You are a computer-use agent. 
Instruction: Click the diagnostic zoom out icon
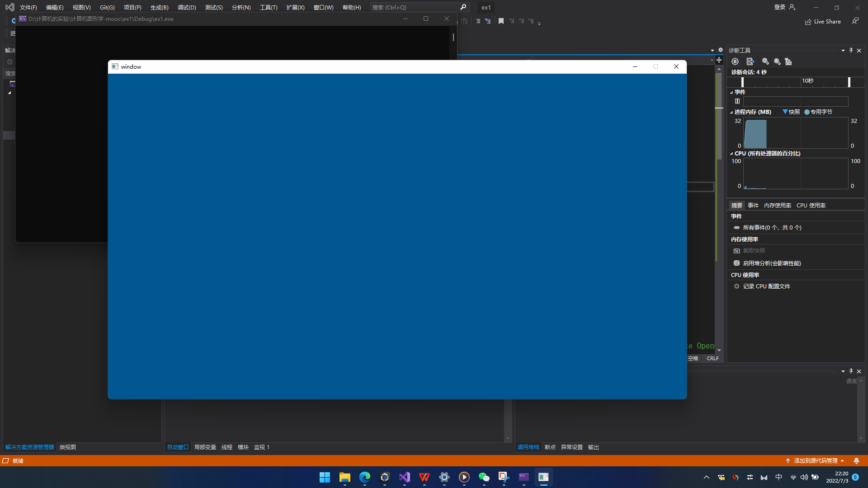(x=777, y=61)
